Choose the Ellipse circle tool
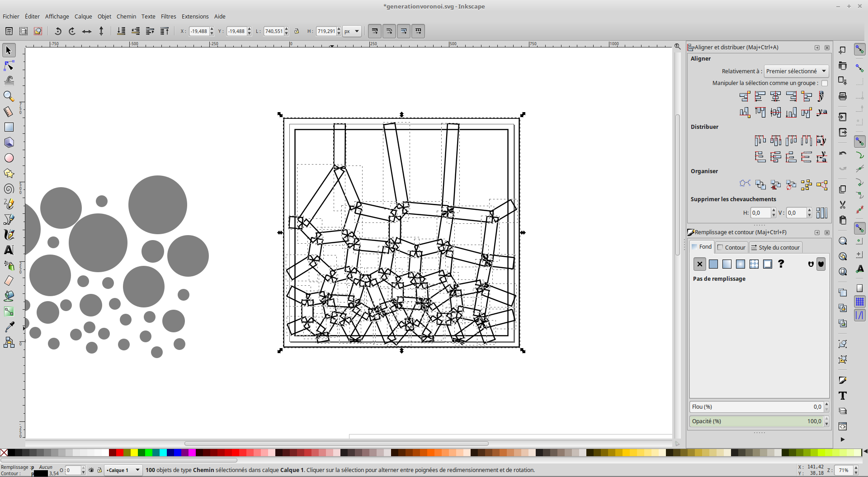 point(9,158)
